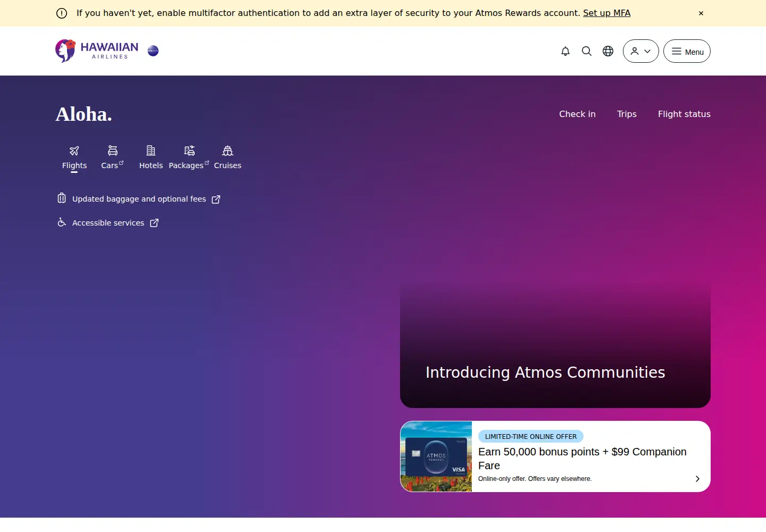Screen dimensions: 766x532
Task: Click the Aloha. heading
Action: (84, 114)
